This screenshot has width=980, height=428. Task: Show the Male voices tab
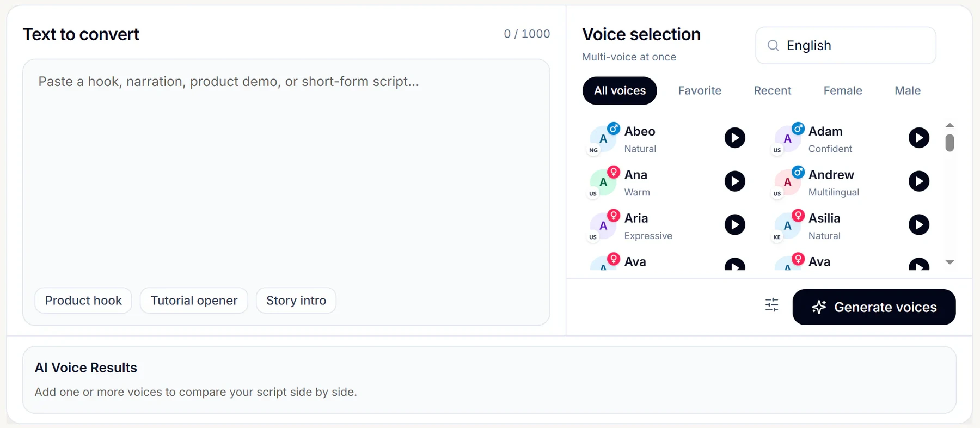[907, 91]
